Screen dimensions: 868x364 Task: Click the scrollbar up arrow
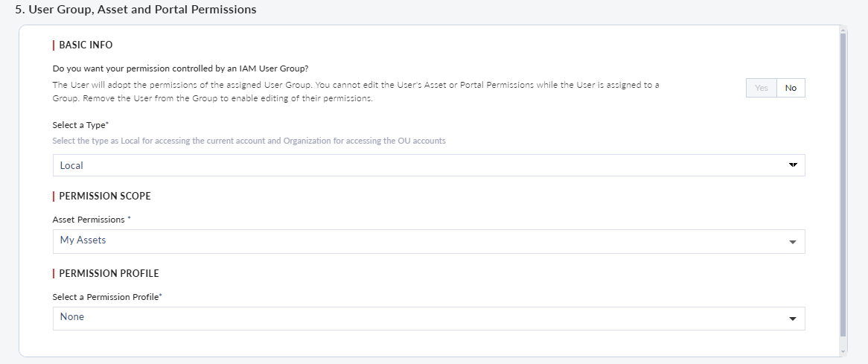[843, 30]
